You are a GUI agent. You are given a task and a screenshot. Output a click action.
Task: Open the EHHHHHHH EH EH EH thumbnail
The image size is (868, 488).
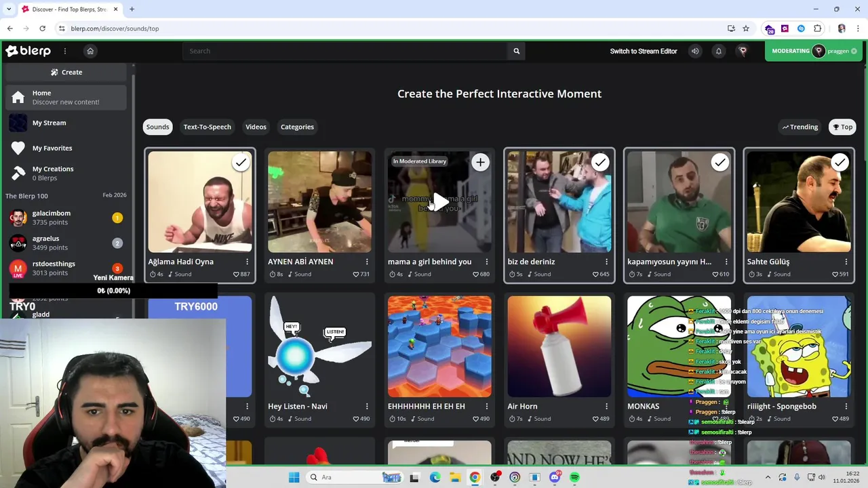(x=439, y=346)
